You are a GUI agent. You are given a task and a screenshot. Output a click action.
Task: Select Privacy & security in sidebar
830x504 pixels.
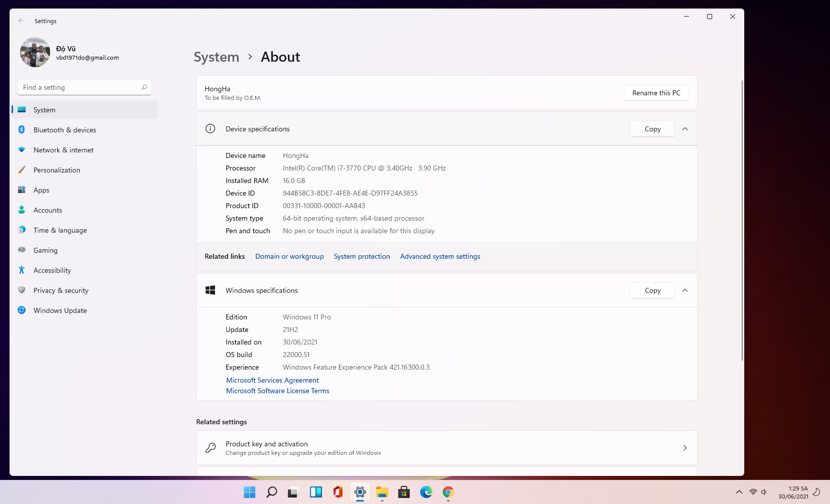click(84, 290)
